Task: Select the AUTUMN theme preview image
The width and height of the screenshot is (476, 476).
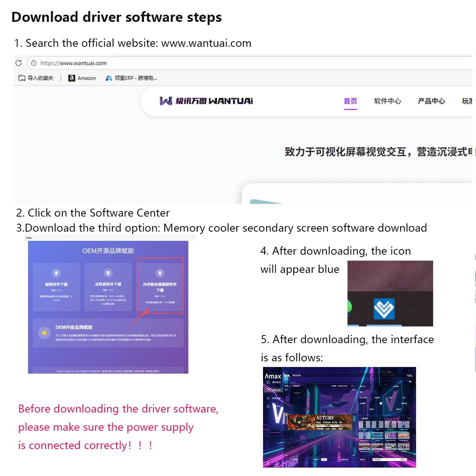Action: (320, 422)
